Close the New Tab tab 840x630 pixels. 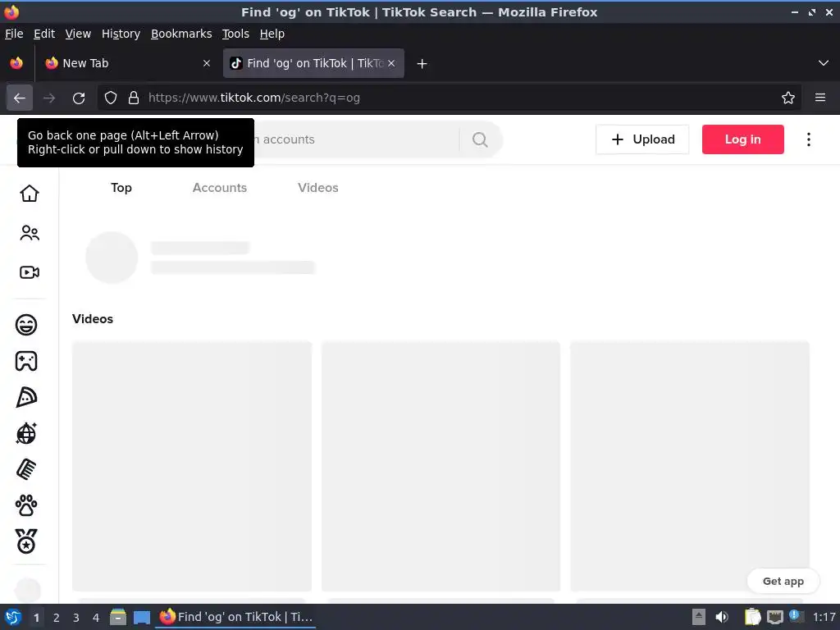pyautogui.click(x=207, y=63)
